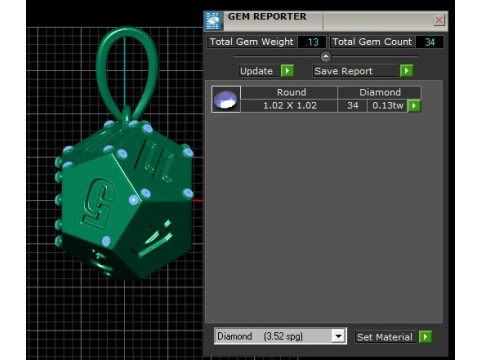
Task: Select the round gem thumbnail
Action: tap(226, 99)
